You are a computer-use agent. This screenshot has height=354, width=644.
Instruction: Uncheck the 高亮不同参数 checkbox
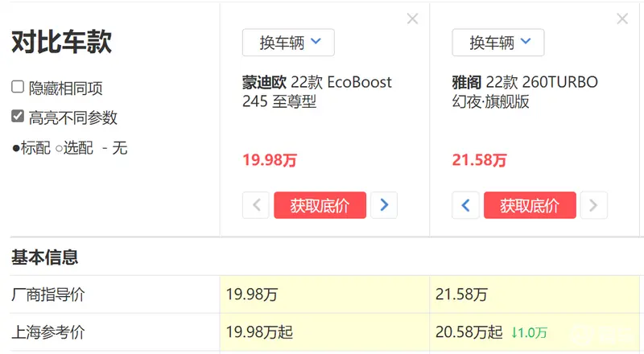[x=18, y=117]
